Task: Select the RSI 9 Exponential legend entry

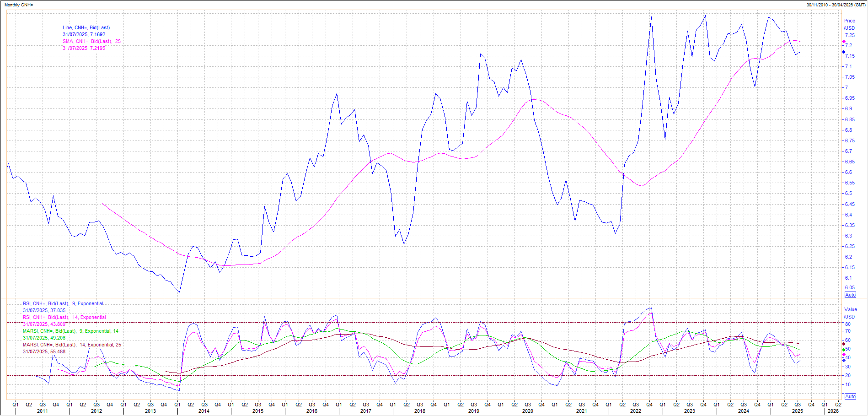Action: coord(63,304)
